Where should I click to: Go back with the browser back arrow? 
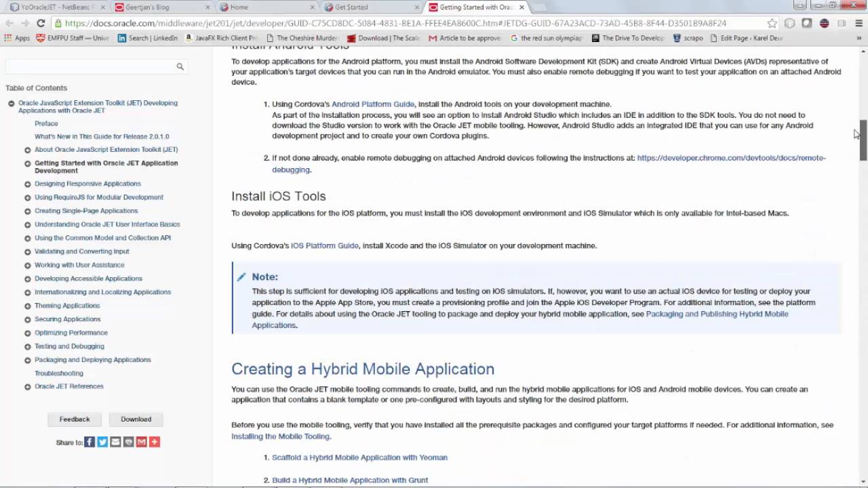9,23
